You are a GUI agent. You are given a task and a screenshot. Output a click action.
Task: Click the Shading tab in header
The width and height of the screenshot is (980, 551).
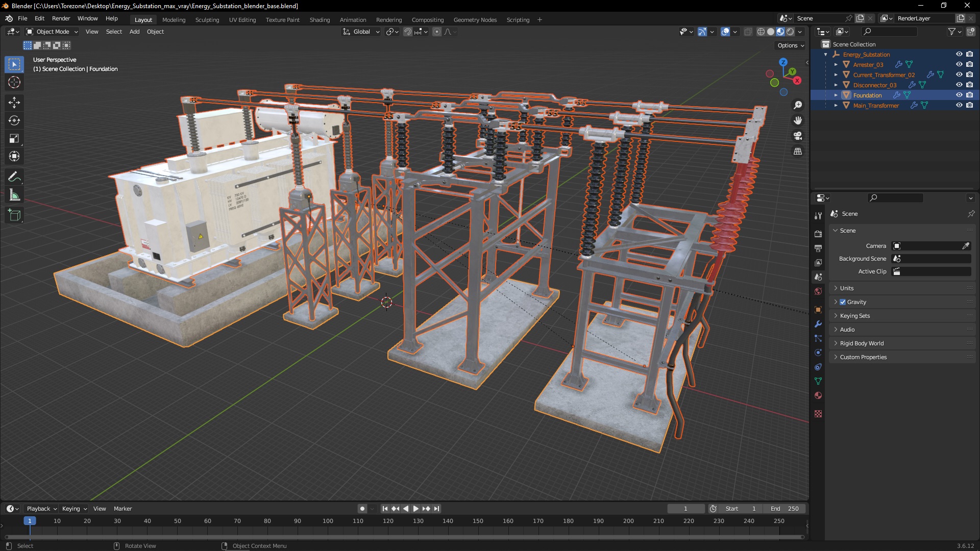[x=319, y=19]
